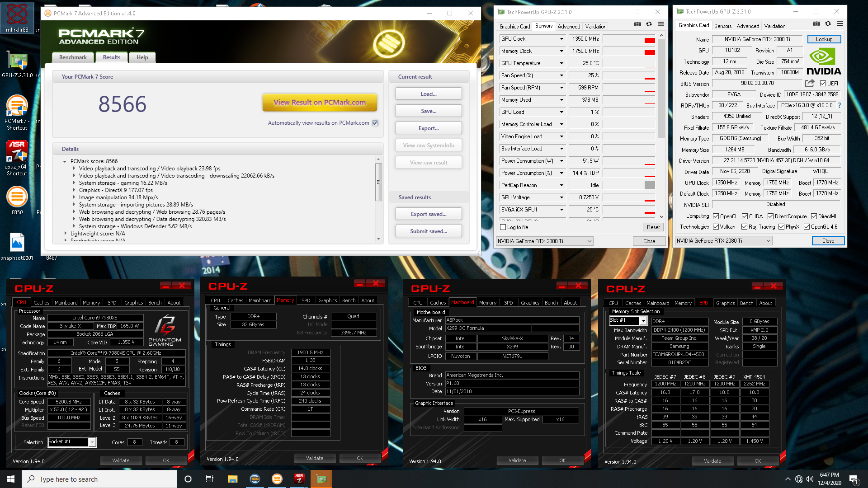Click refresh icon in GPU-Z Graphics Card window
Viewport: 868px width, 488px height.
[828, 23]
